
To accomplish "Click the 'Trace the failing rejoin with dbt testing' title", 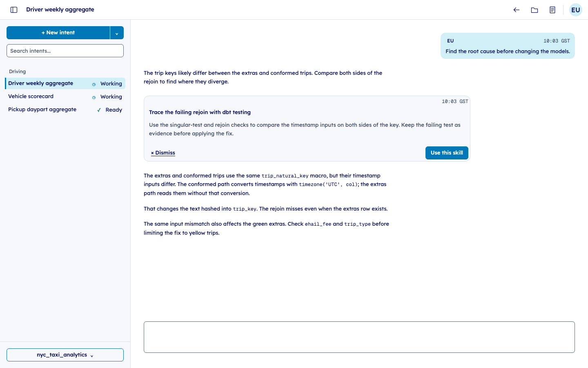I will (x=200, y=112).
